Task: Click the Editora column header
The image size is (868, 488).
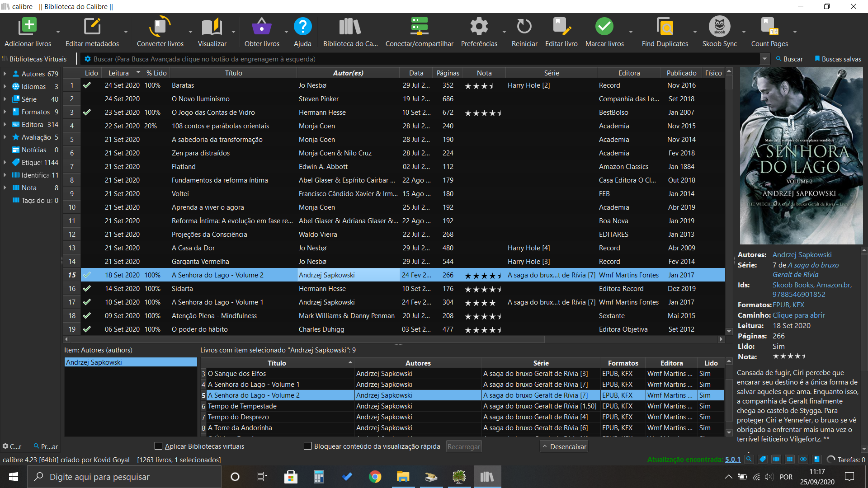Action: pos(629,73)
